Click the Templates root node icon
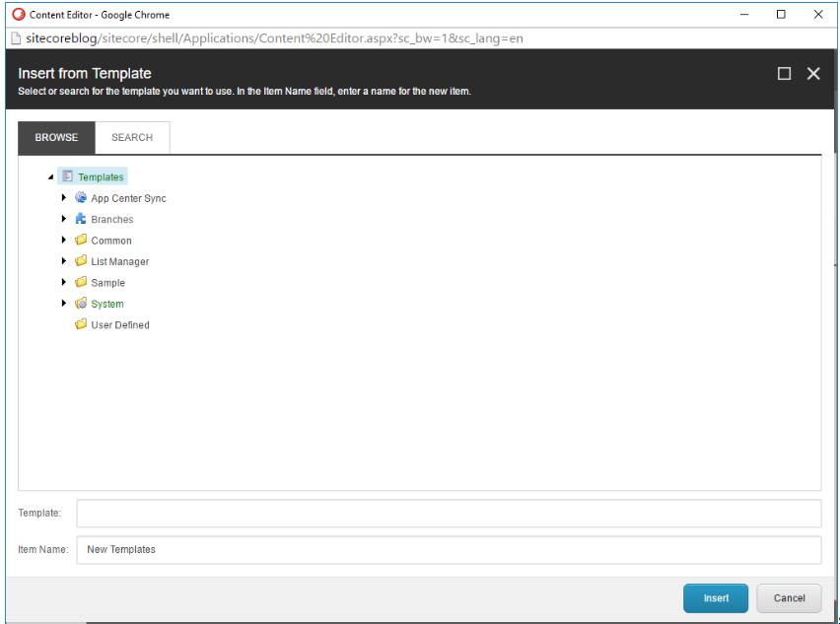The image size is (840, 624). point(67,176)
